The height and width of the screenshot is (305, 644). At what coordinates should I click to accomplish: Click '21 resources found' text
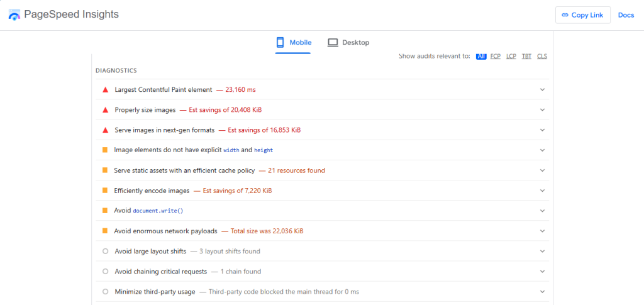297,170
